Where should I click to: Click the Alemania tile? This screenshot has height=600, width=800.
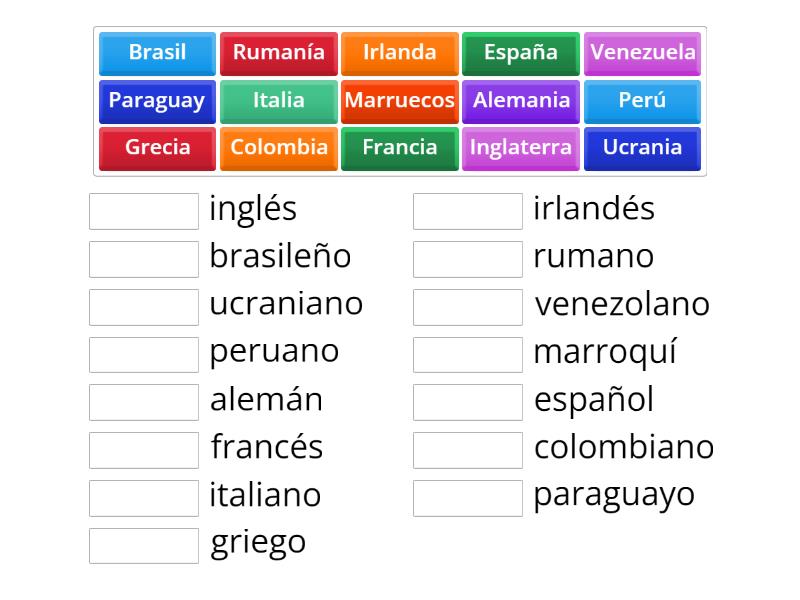pyautogui.click(x=520, y=101)
